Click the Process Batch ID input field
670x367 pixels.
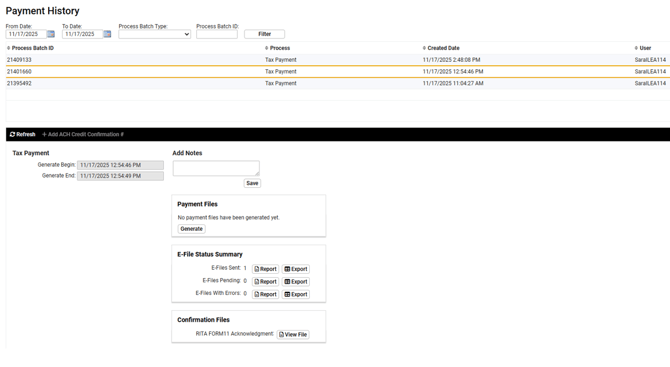217,34
